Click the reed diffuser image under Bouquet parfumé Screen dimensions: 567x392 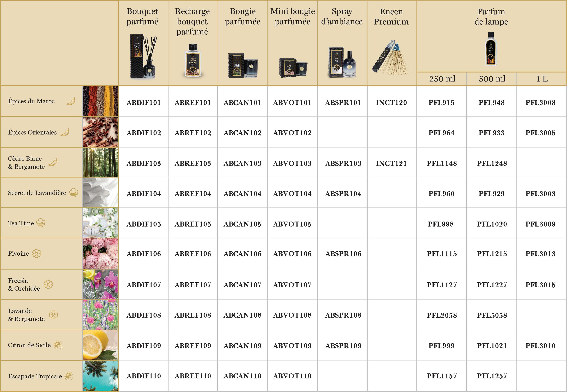click(143, 56)
